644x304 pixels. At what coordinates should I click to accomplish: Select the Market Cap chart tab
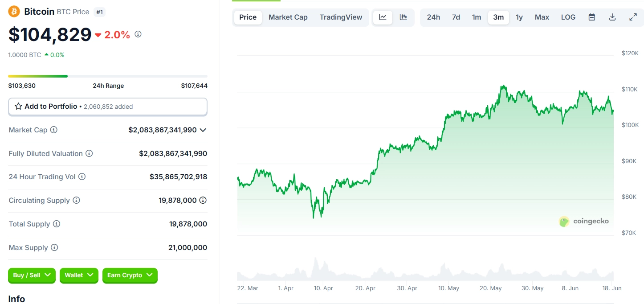pyautogui.click(x=288, y=17)
